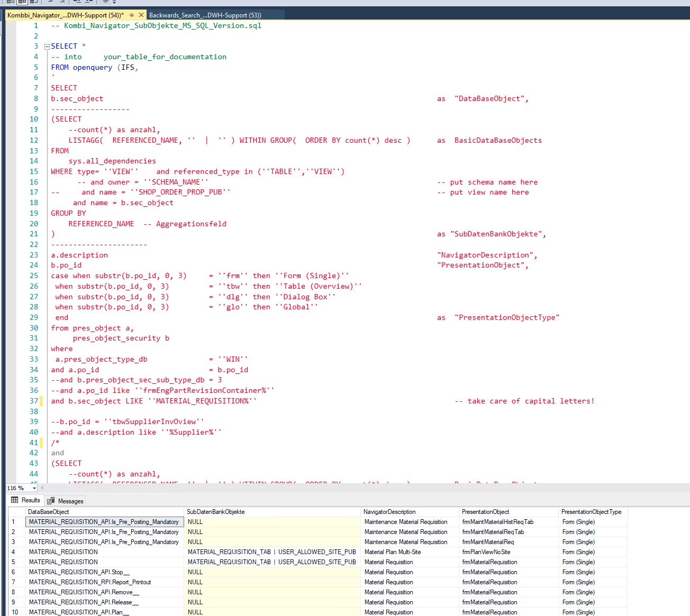Select the NavigatorDescription column header

[x=410, y=512]
